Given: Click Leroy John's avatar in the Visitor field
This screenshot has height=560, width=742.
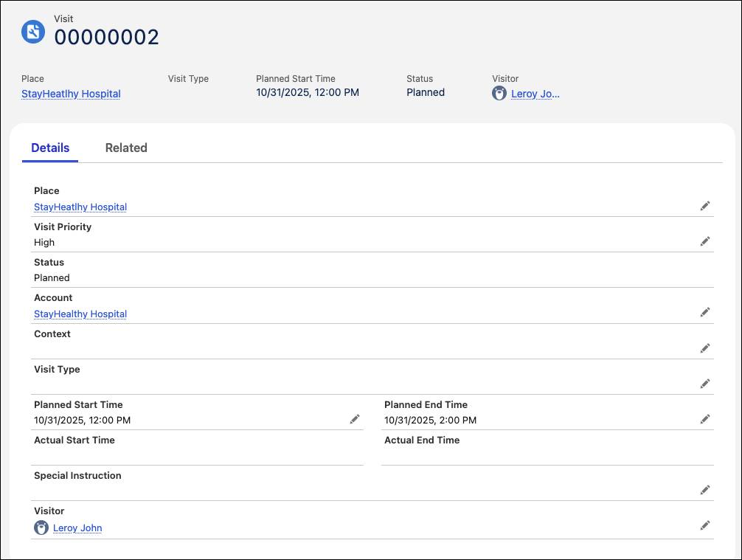Looking at the screenshot, I should point(41,527).
